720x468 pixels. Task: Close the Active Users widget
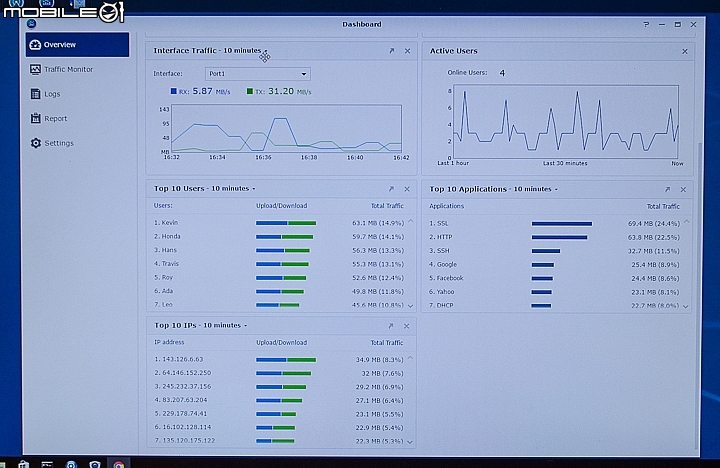685,51
